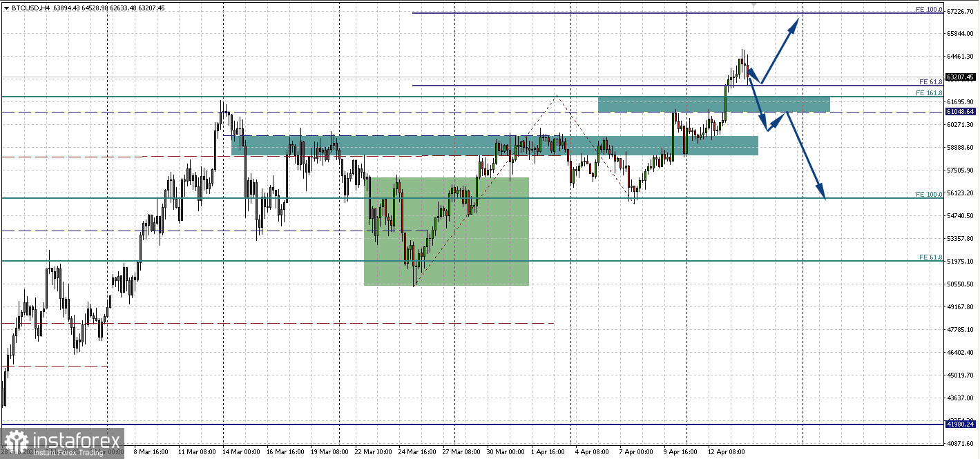The image size is (980, 459).
Task: Click the teal FE 100.0 label near 56123
Action: click(929, 195)
